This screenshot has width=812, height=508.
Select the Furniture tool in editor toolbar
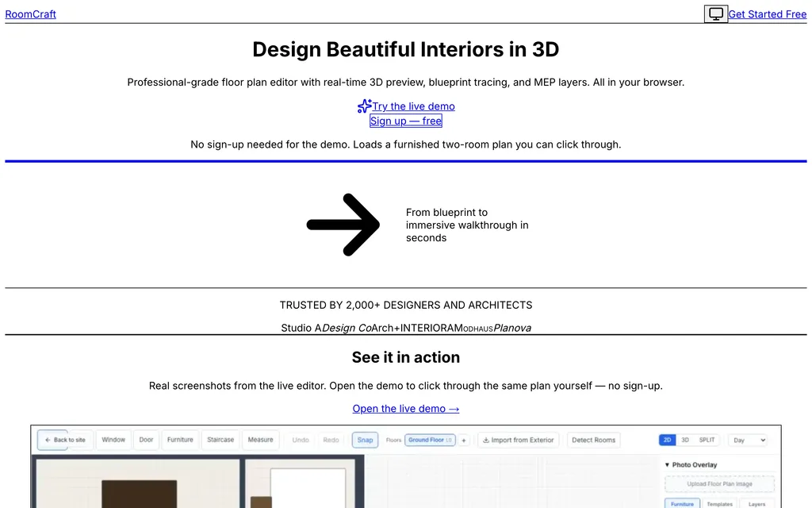tap(180, 440)
